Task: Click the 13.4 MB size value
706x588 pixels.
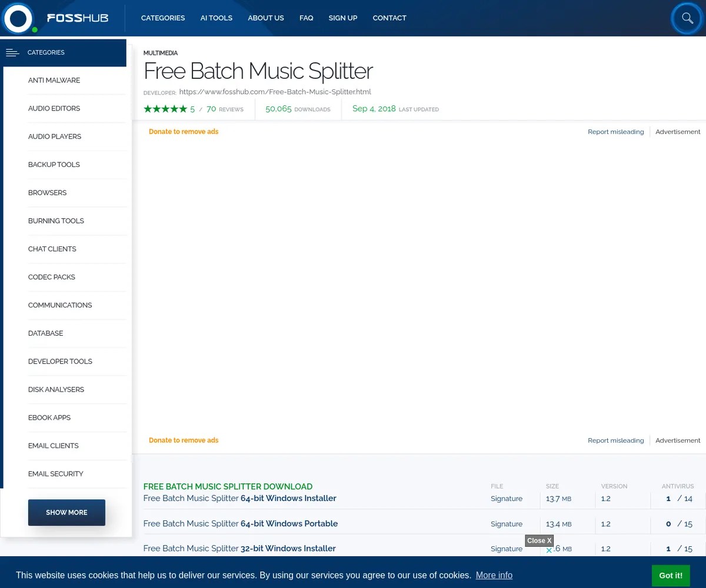Action: click(x=558, y=524)
